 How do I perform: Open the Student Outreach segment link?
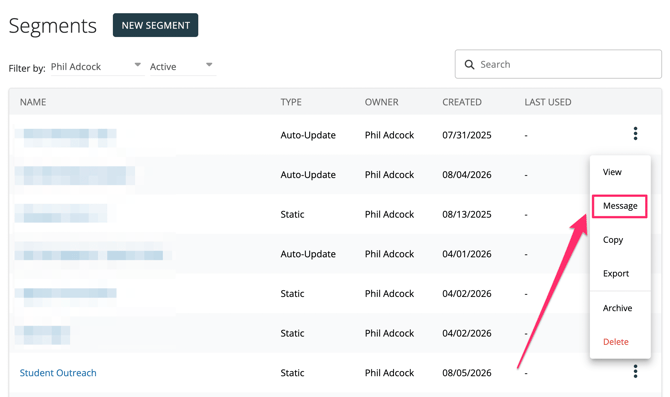(58, 373)
